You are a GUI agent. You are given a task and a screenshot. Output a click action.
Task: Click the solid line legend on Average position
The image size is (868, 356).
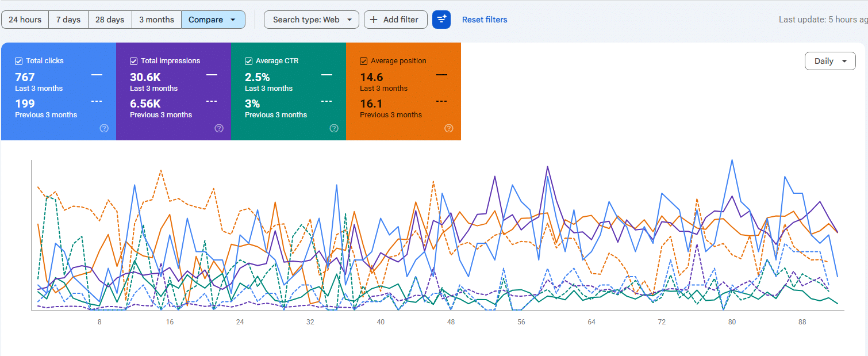coord(441,75)
